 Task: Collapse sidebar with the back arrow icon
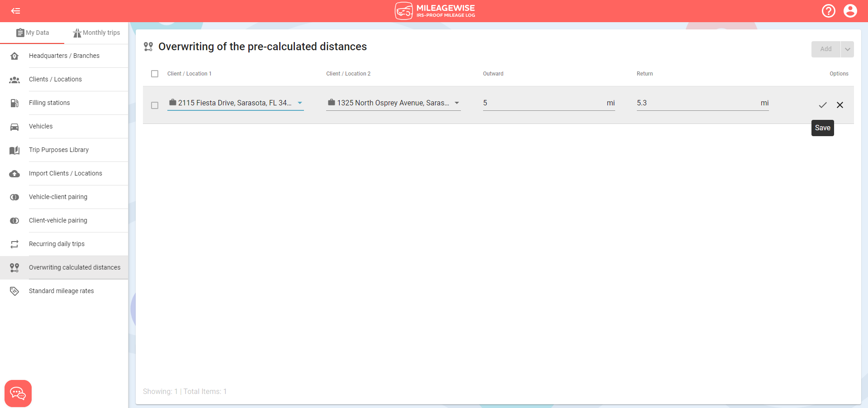click(16, 11)
